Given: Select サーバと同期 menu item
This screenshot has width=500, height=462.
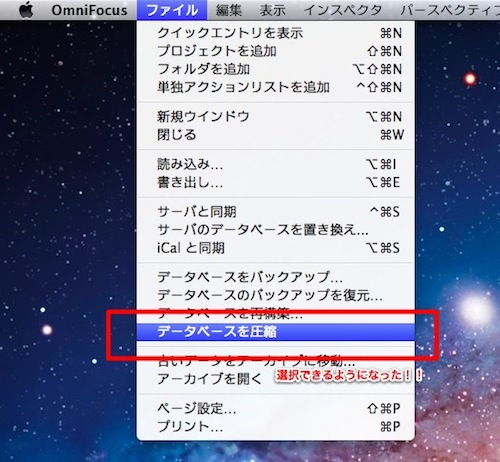Looking at the screenshot, I should (276, 212).
